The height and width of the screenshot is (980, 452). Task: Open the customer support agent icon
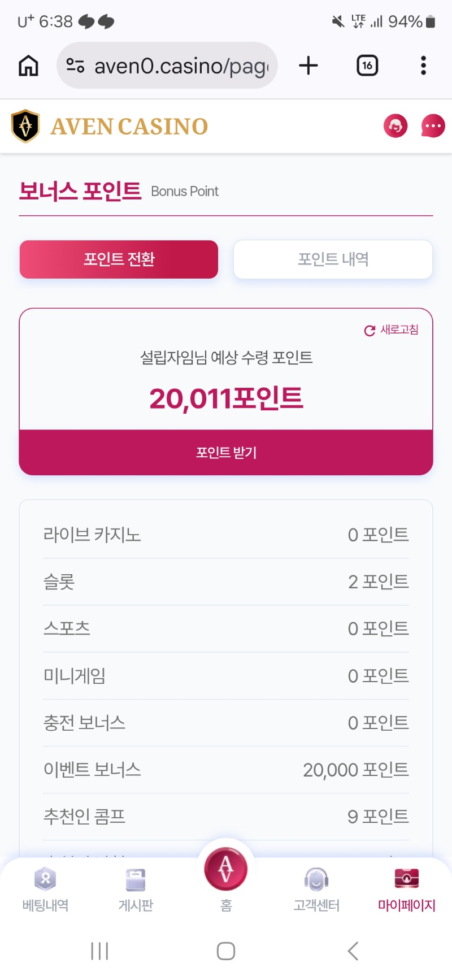point(395,125)
